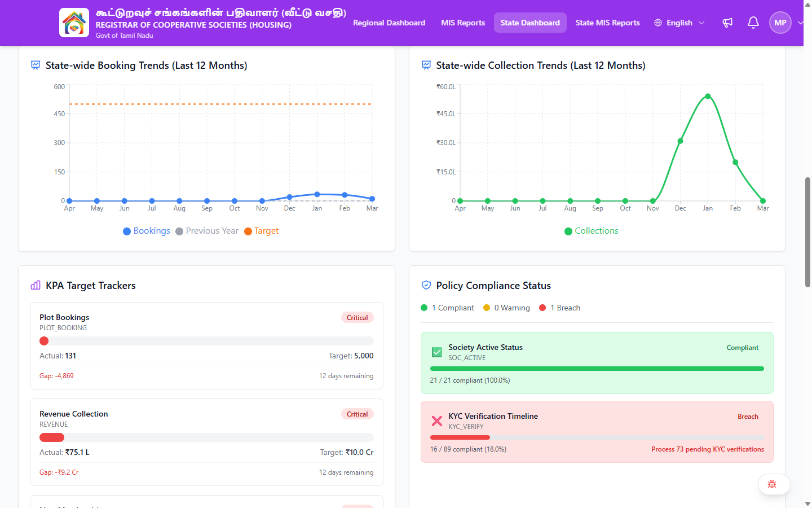The height and width of the screenshot is (508, 812).
Task: Click the Registrar housing logo icon
Action: tap(74, 23)
